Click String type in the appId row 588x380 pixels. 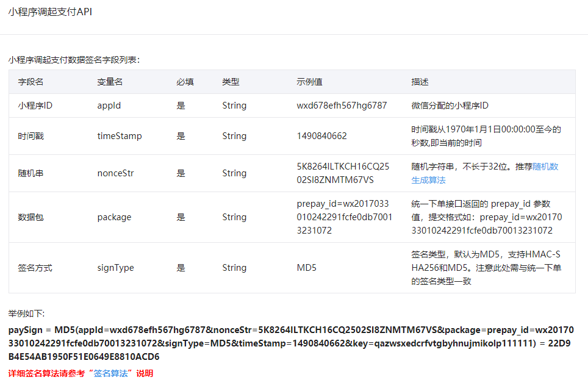[234, 106]
